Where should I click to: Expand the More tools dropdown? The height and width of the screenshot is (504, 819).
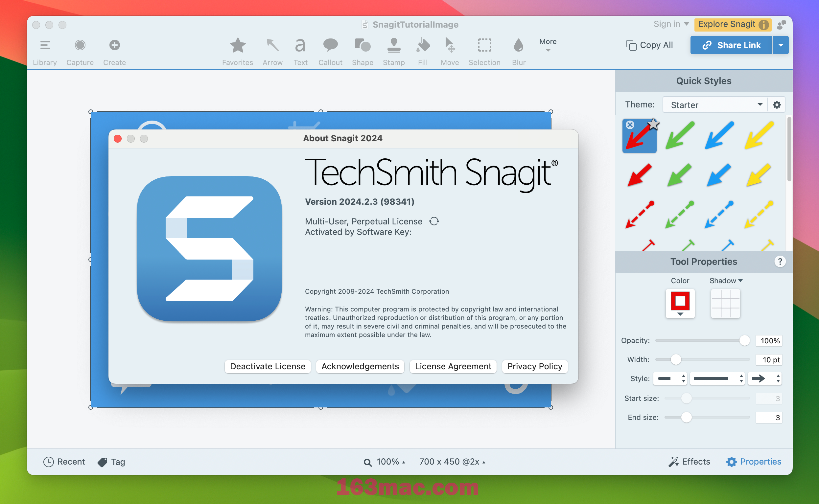click(x=548, y=45)
